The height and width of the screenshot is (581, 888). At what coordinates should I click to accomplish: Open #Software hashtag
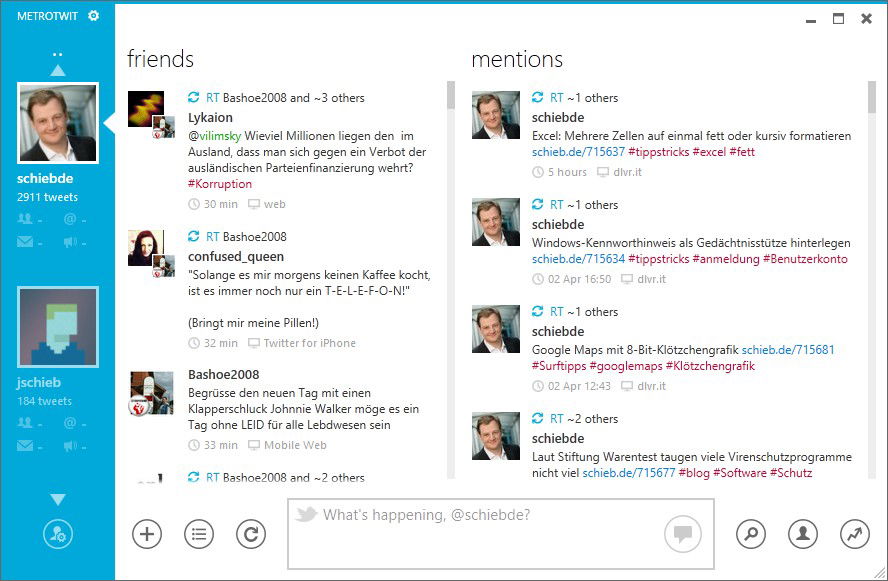point(740,473)
